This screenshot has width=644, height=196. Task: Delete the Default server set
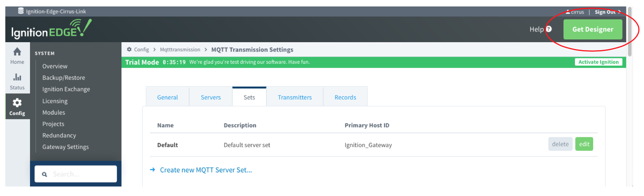[x=560, y=144]
